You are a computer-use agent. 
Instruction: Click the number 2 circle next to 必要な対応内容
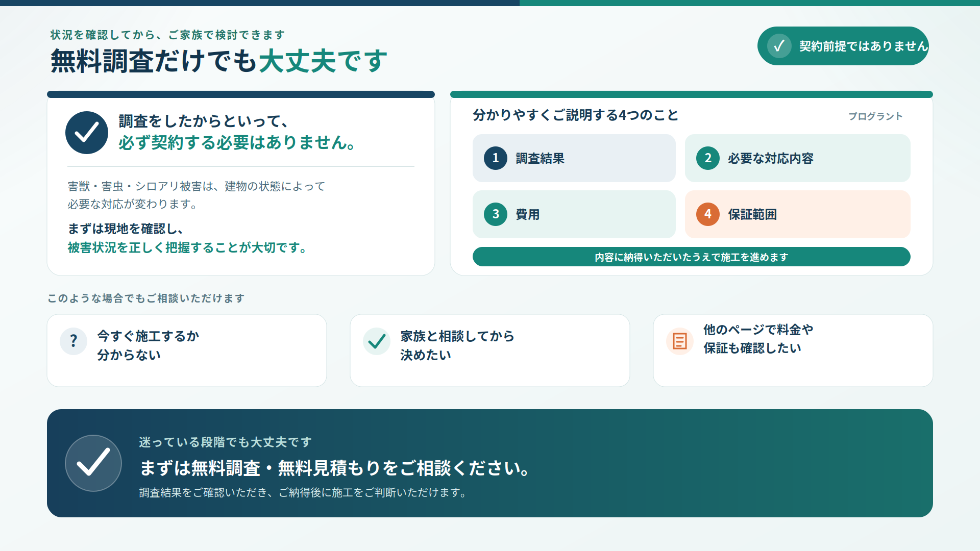tap(708, 158)
